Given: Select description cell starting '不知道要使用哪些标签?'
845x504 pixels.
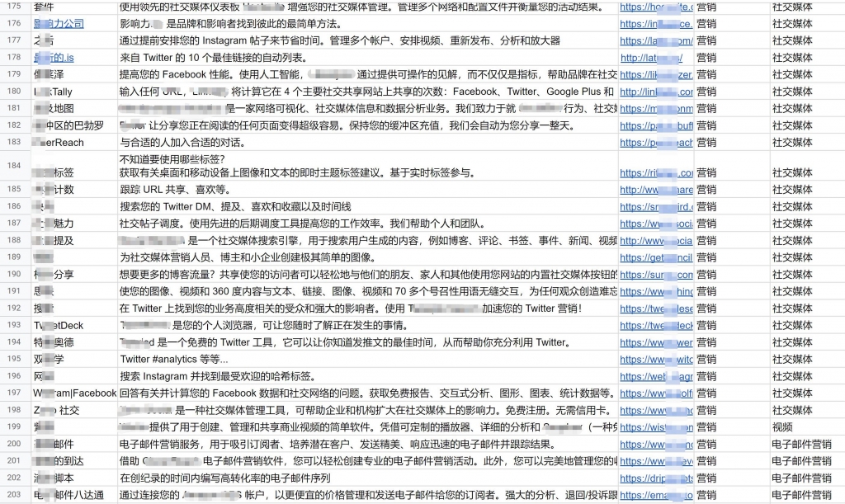Looking at the screenshot, I should pyautogui.click(x=367, y=166).
